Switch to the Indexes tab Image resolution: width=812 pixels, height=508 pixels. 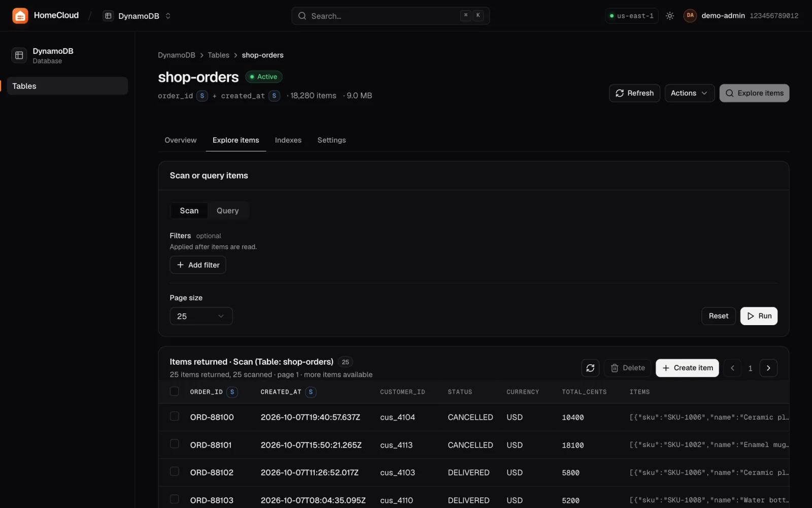[288, 140]
